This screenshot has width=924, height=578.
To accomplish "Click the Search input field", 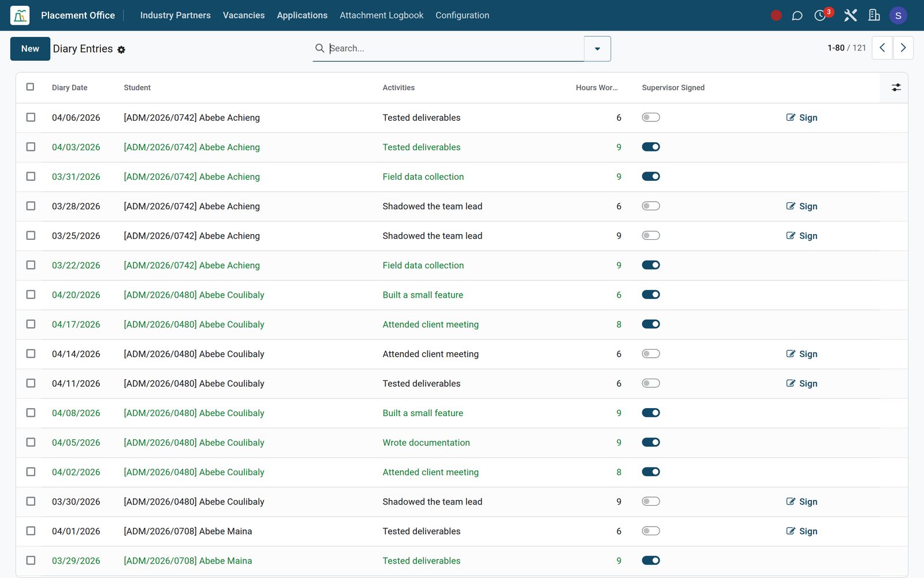I will click(x=455, y=49).
